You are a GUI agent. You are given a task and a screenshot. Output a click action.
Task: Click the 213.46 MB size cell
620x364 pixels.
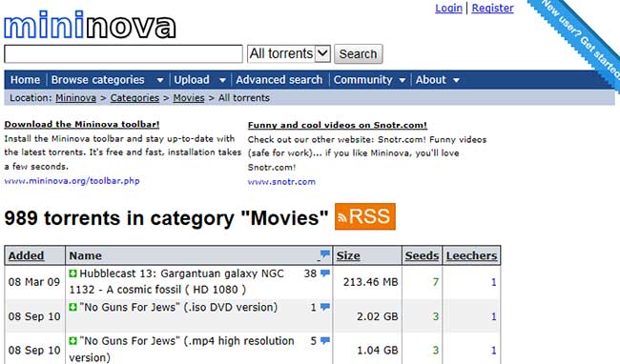370,282
